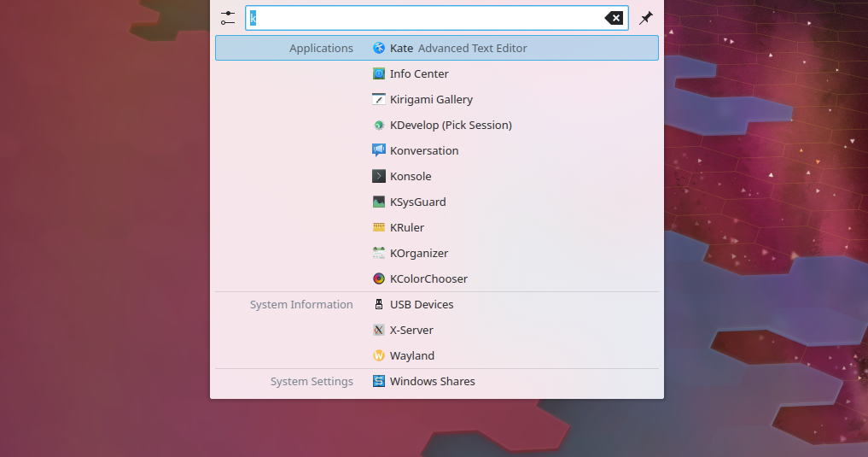Open Konsole from the results
868x457 pixels.
(x=437, y=176)
